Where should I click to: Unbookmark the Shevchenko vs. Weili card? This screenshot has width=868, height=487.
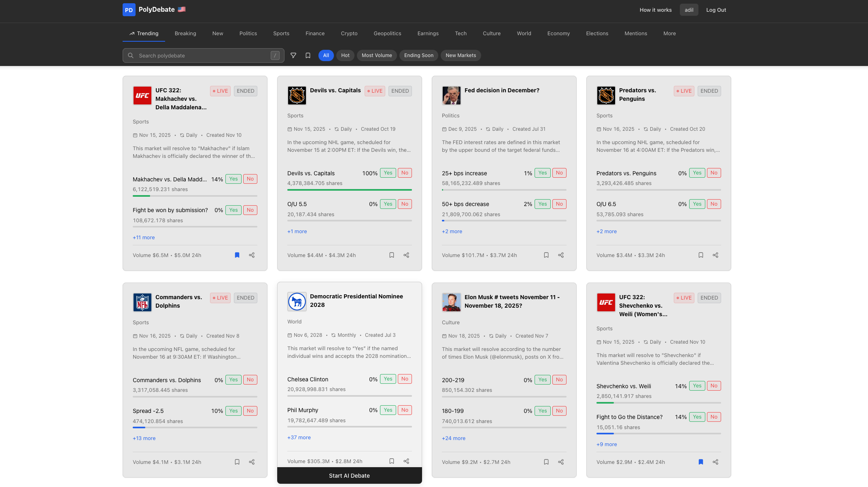point(701,462)
